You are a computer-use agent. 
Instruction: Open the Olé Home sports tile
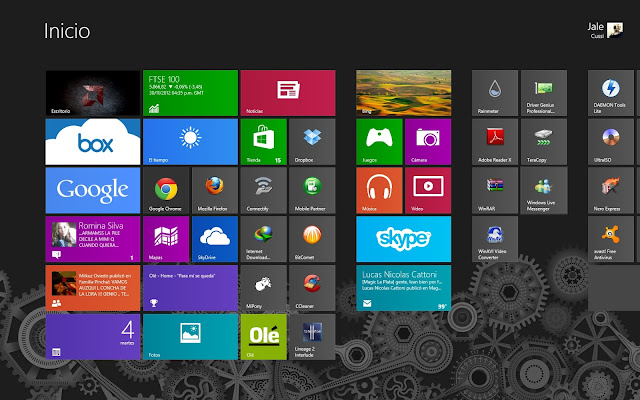(190, 288)
